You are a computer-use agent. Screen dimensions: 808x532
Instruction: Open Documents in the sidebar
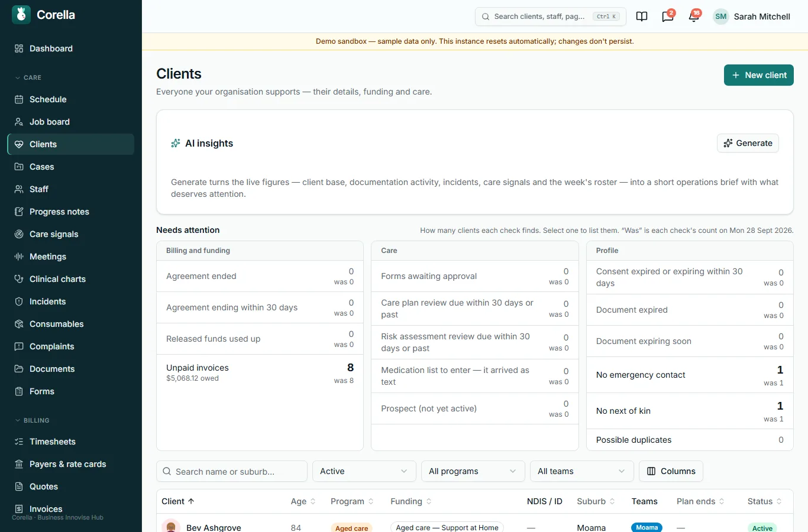pos(71,369)
